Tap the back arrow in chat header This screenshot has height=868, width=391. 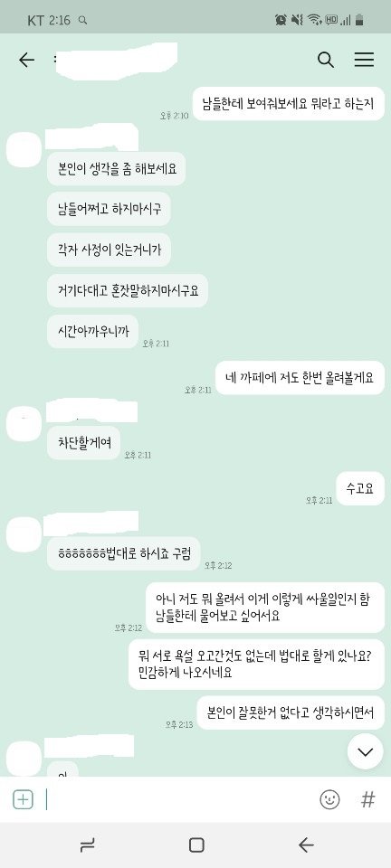pos(26,60)
